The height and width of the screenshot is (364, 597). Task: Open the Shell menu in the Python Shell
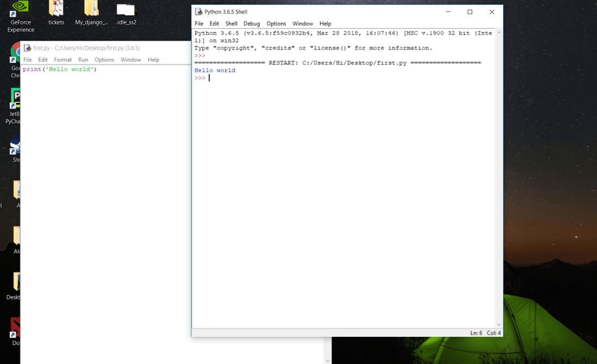point(231,23)
